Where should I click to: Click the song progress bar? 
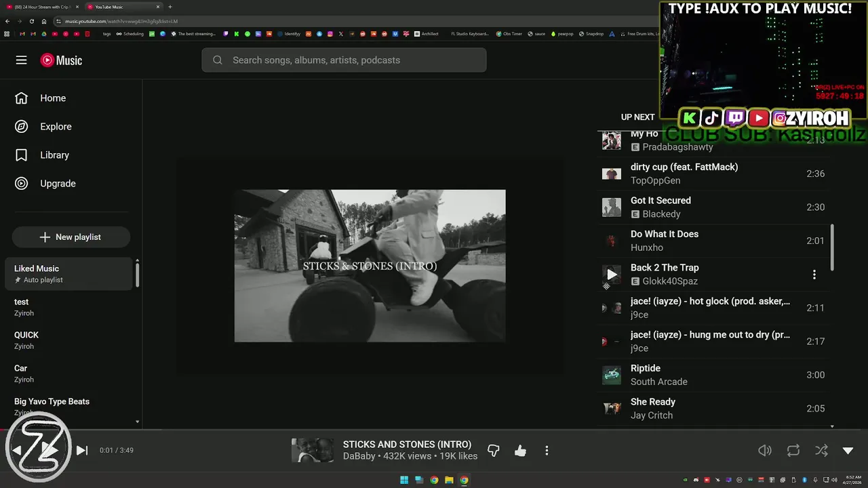[434, 429]
